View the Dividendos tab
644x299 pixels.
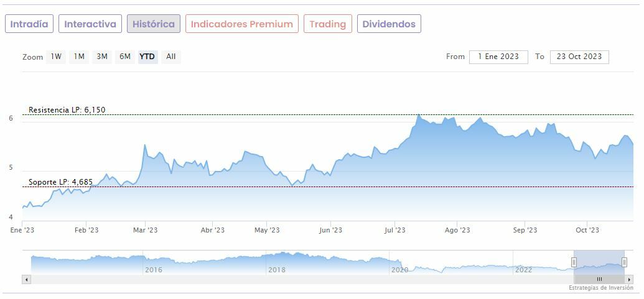click(389, 24)
